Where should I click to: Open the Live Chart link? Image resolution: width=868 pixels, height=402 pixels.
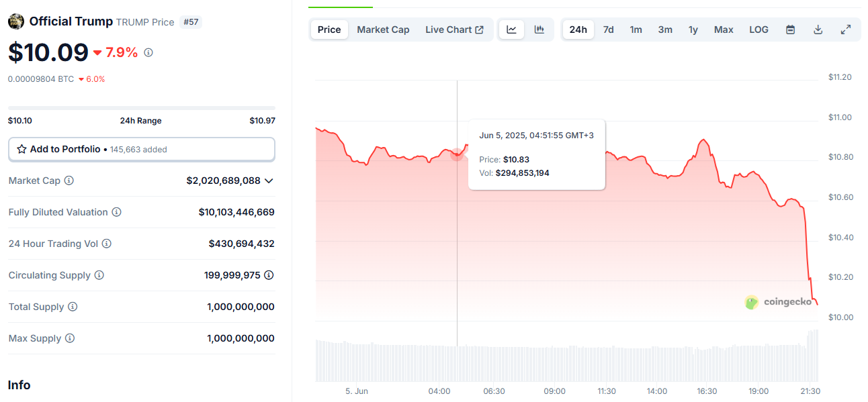click(x=454, y=30)
